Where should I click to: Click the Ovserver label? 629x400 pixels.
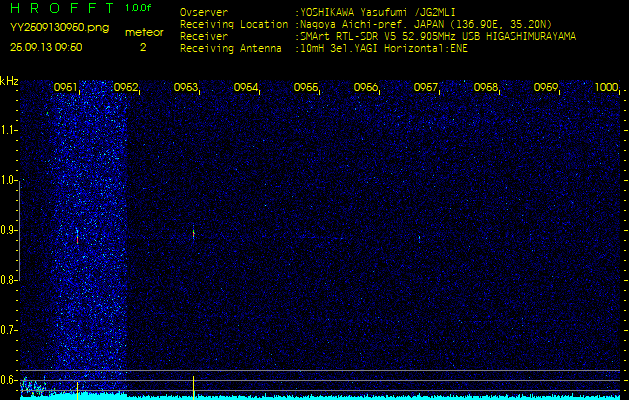(204, 12)
